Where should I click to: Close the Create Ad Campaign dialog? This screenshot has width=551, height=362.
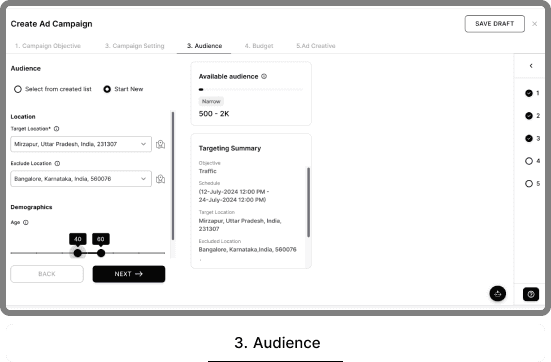(x=534, y=24)
